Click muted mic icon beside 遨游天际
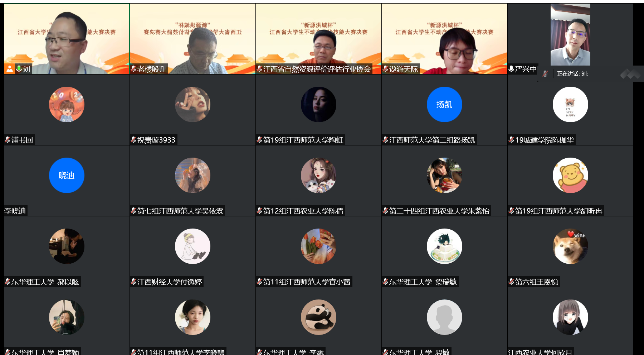644x355 pixels. pyautogui.click(x=385, y=69)
